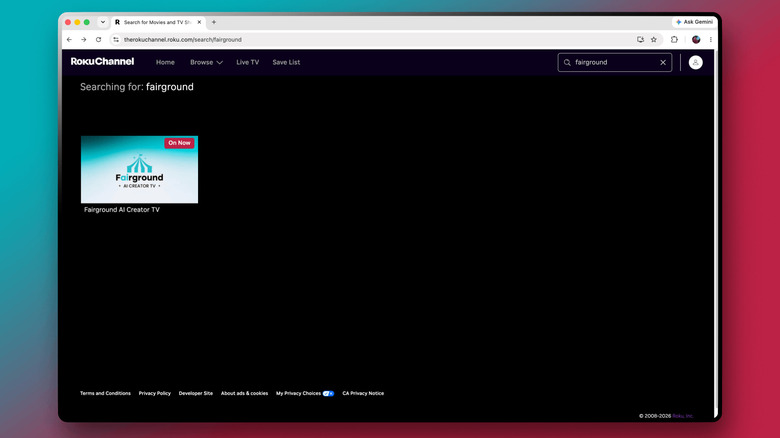780x438 pixels.
Task: Click the search magnifier icon
Action: pyautogui.click(x=567, y=62)
